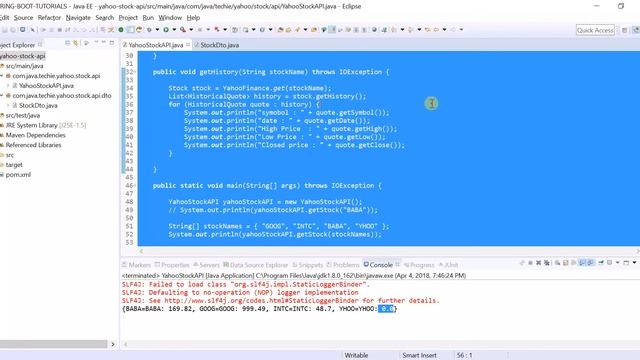Switch to the Snippets tab
Image resolution: width=640 pixels, height=360 pixels.
coord(308,265)
